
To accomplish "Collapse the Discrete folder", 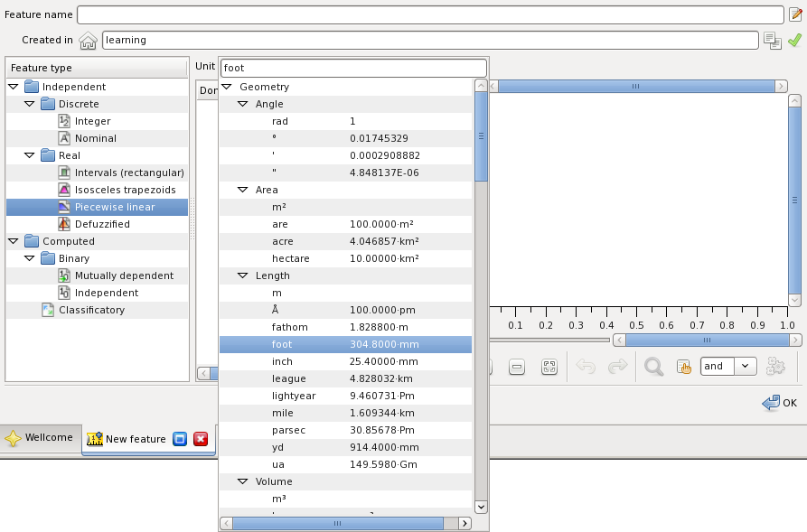I will click(30, 104).
